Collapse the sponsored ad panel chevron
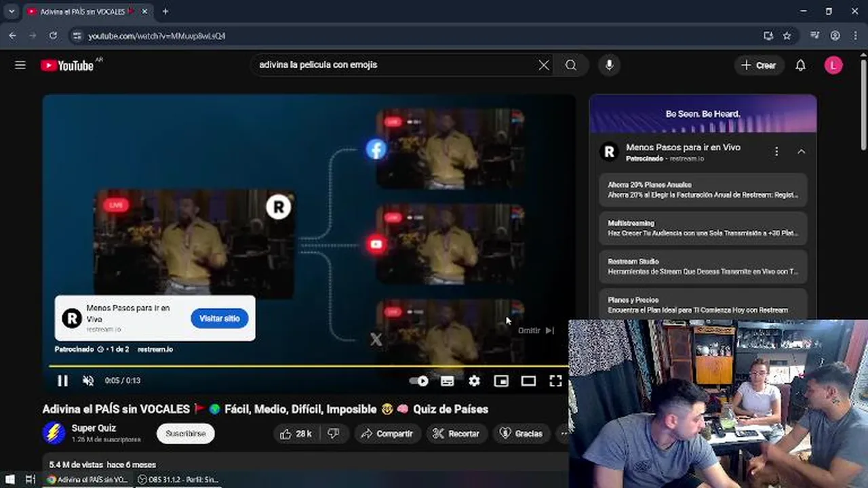Image resolution: width=868 pixels, height=488 pixels. [801, 152]
